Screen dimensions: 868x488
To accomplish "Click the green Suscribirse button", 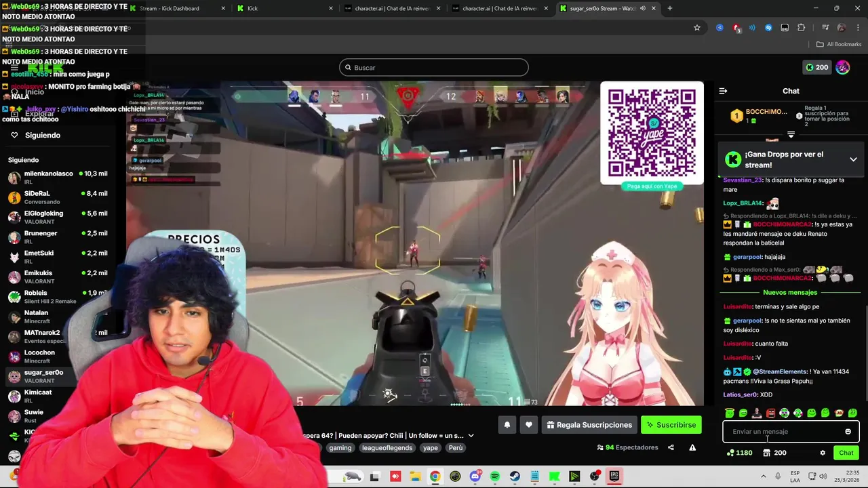I will pos(671,425).
